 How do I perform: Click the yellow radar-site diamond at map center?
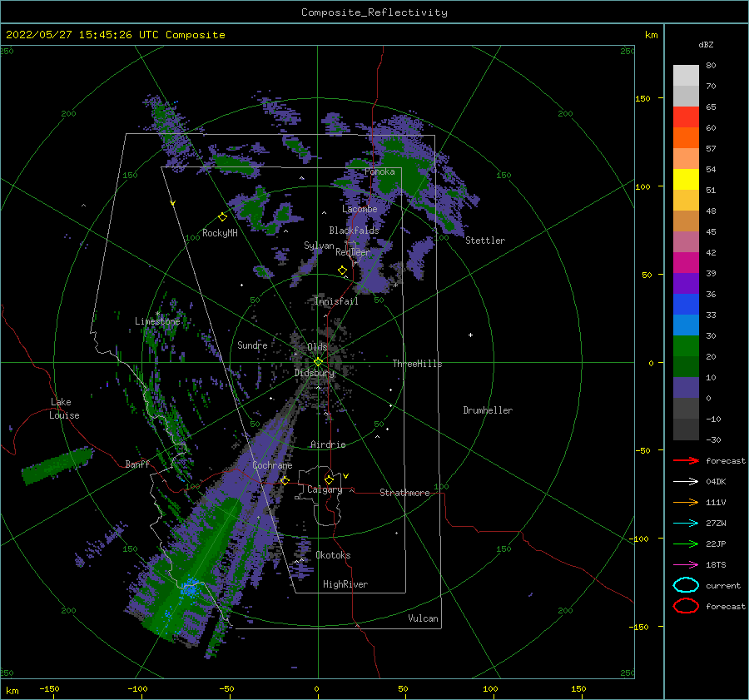318,362
